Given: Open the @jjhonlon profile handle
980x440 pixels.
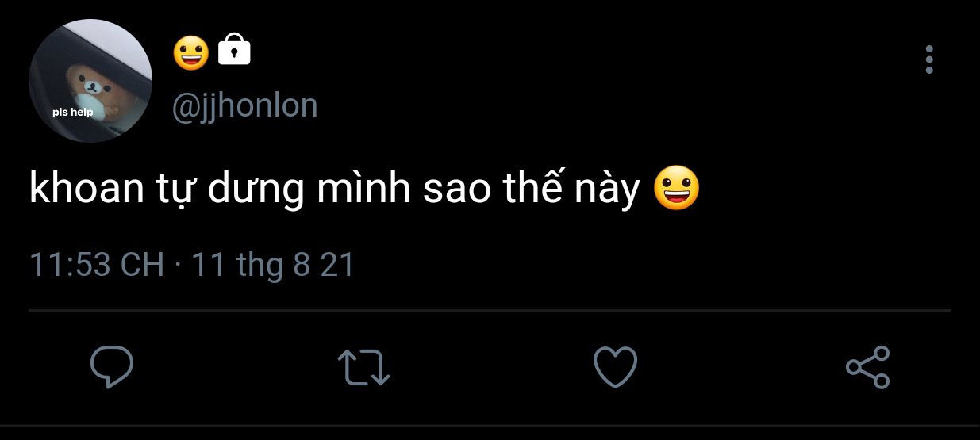Looking at the screenshot, I should [x=245, y=105].
